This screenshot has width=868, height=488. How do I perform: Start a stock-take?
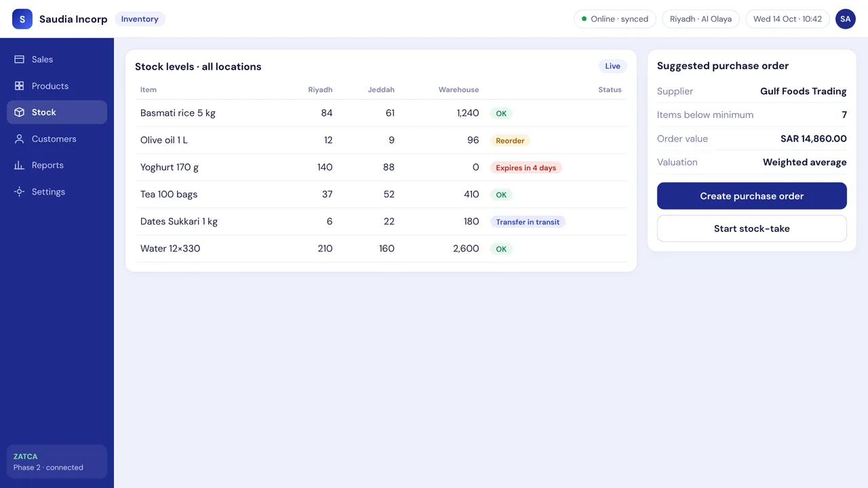[x=752, y=228]
